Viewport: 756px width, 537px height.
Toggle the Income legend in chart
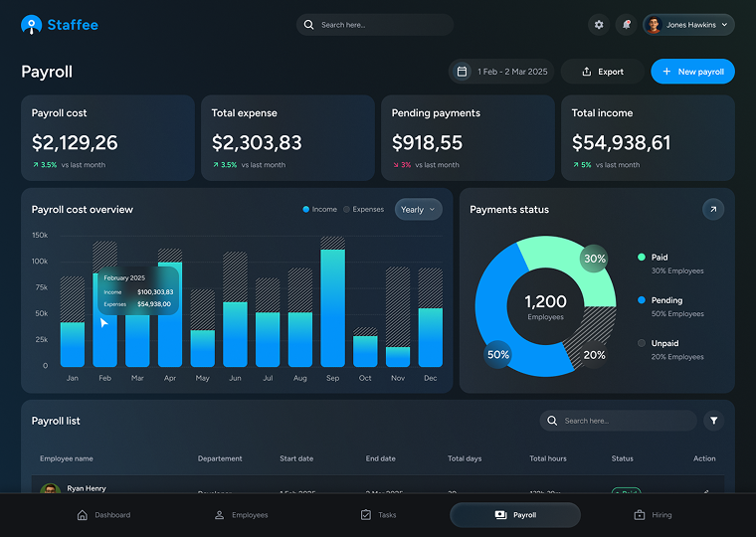319,209
